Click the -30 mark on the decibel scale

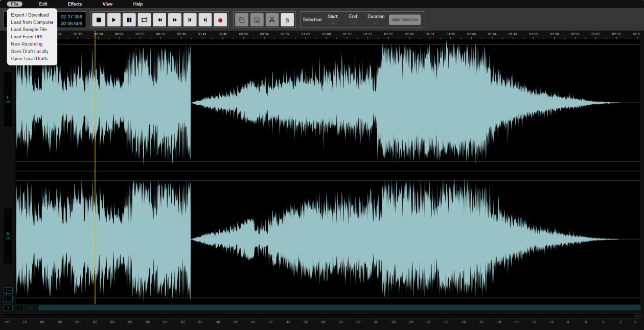[x=375, y=322]
